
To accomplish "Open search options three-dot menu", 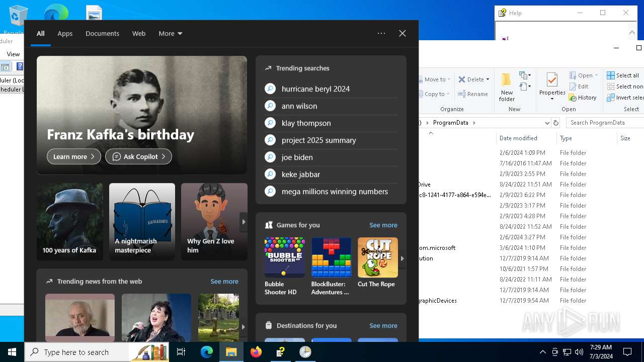I will click(x=381, y=33).
